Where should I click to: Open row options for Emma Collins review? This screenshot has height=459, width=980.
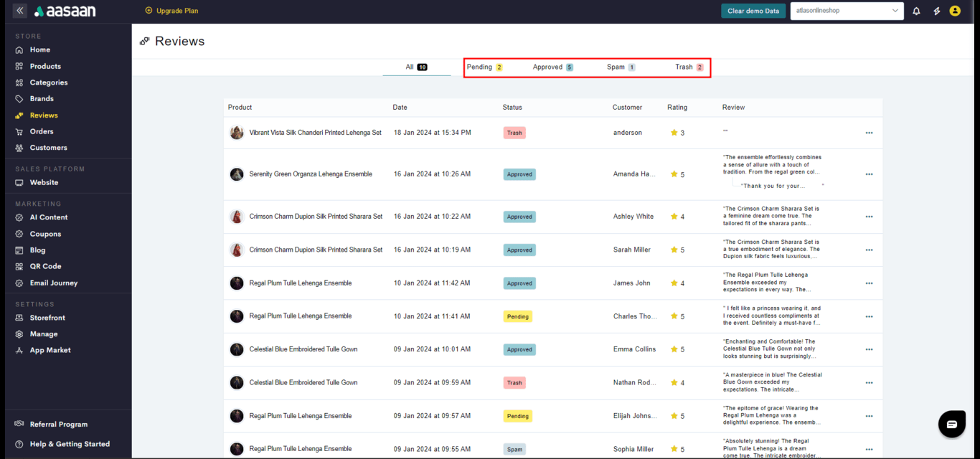[869, 349]
